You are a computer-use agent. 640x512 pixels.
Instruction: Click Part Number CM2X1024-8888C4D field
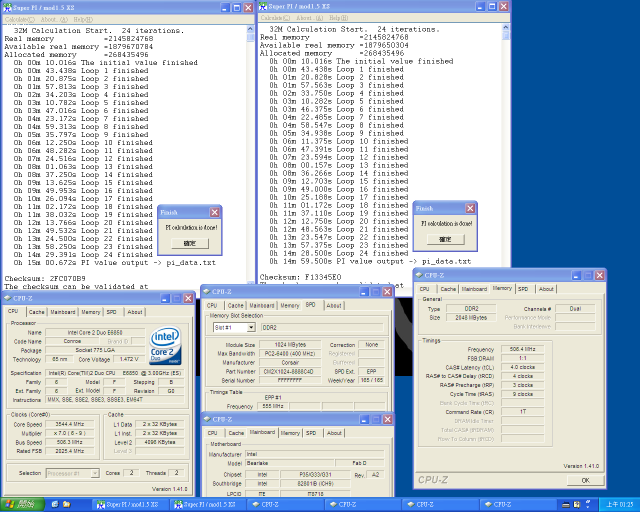[288, 372]
